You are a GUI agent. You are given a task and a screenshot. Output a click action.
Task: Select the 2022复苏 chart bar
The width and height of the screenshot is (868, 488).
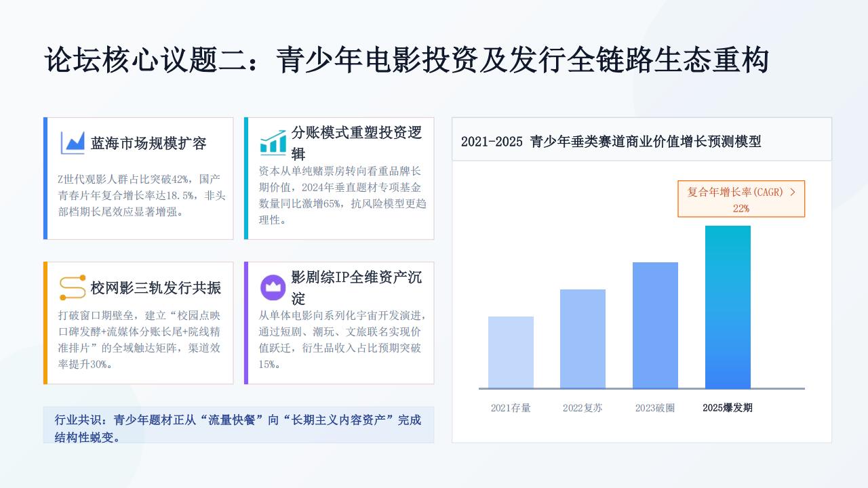tap(583, 339)
